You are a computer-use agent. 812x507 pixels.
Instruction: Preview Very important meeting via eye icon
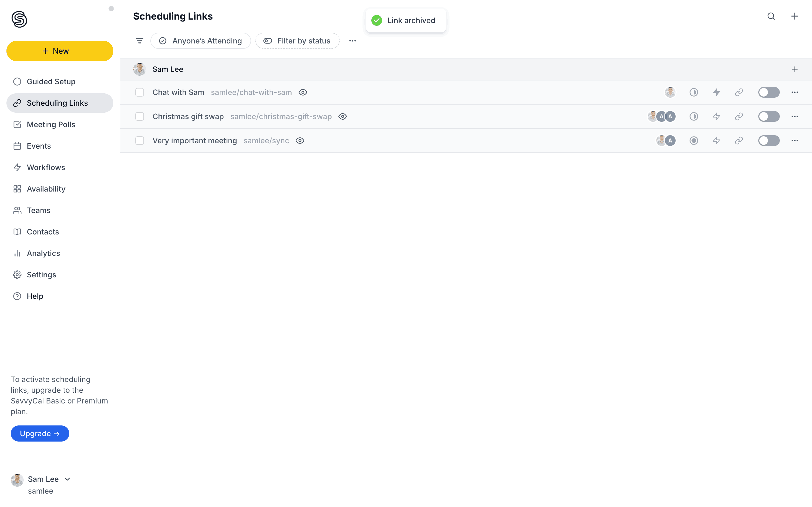point(300,141)
